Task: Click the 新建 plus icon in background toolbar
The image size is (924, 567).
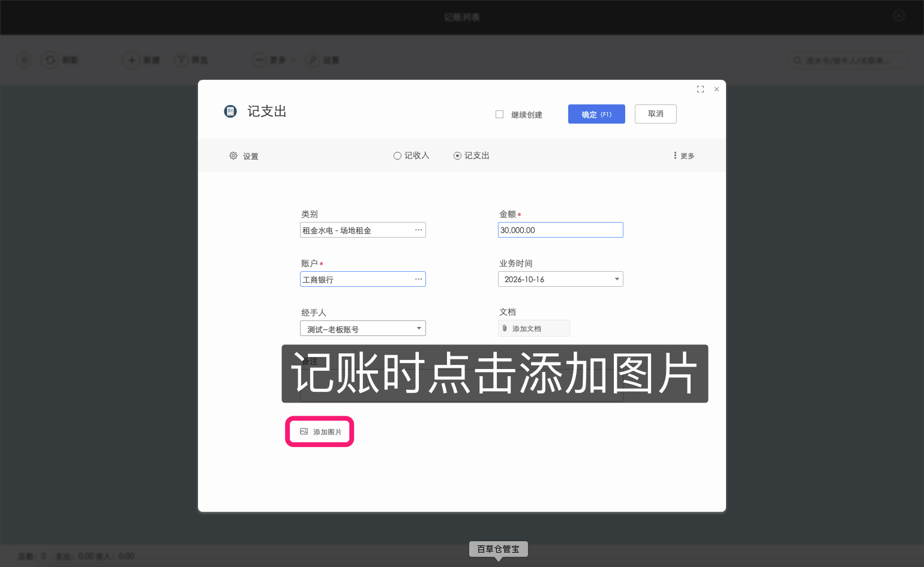Action: [131, 60]
